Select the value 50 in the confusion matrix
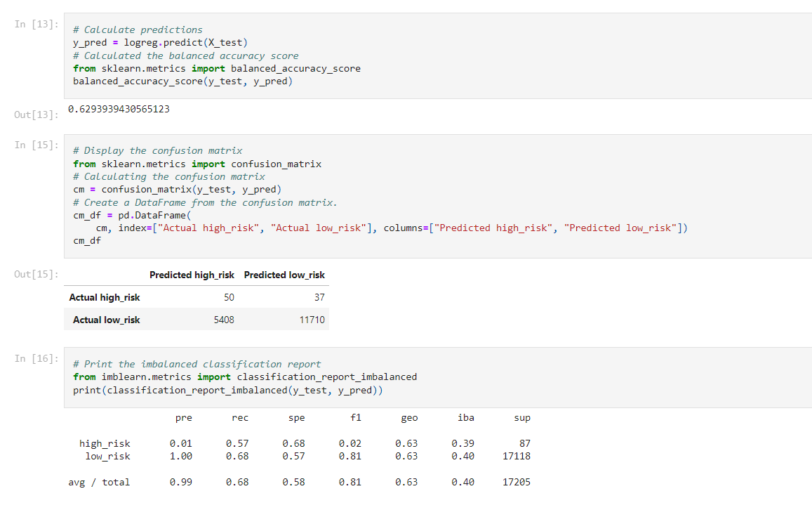 [x=229, y=297]
